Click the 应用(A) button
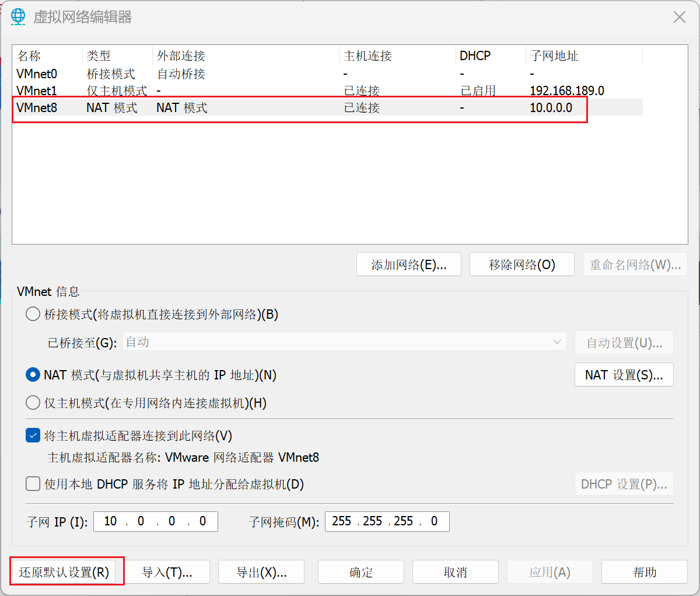Image resolution: width=700 pixels, height=596 pixels. click(550, 572)
